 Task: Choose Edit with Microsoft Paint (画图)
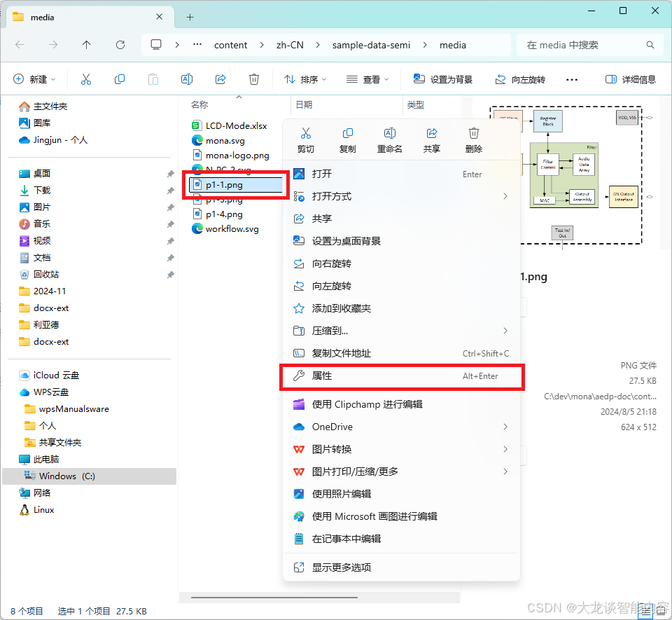pos(401,517)
